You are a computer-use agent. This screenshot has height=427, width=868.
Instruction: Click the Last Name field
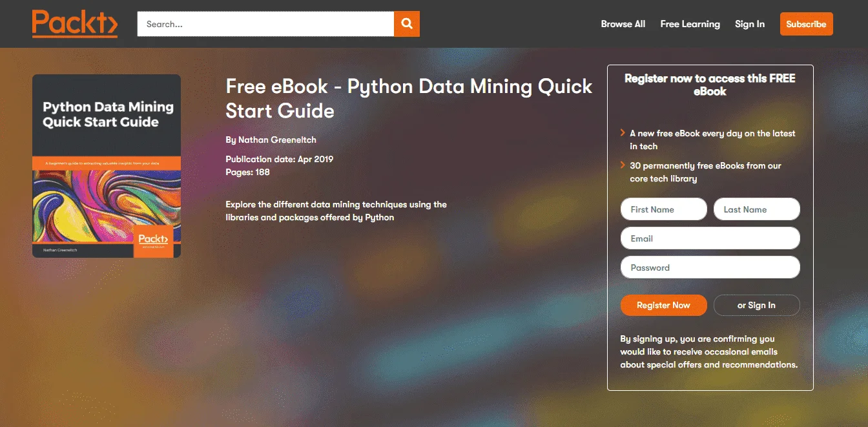pyautogui.click(x=757, y=209)
